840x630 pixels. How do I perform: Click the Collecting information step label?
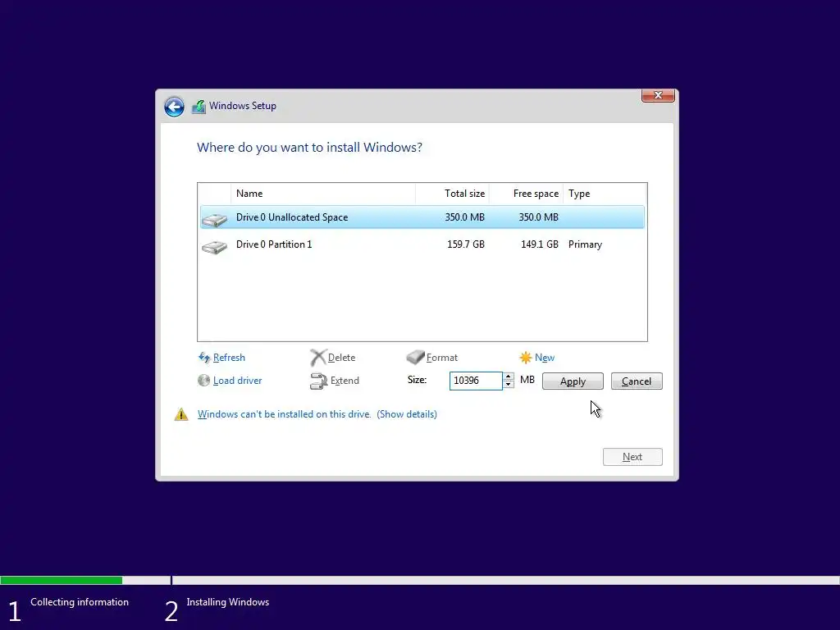pyautogui.click(x=80, y=602)
